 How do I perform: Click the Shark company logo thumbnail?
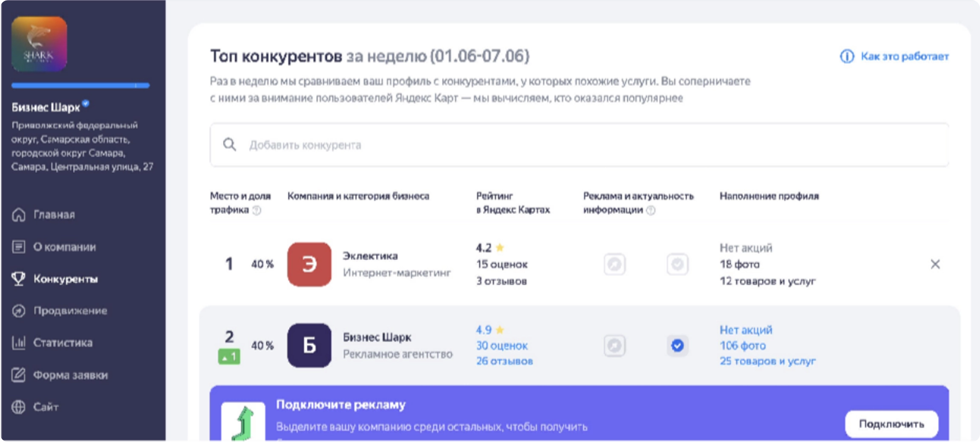(39, 44)
